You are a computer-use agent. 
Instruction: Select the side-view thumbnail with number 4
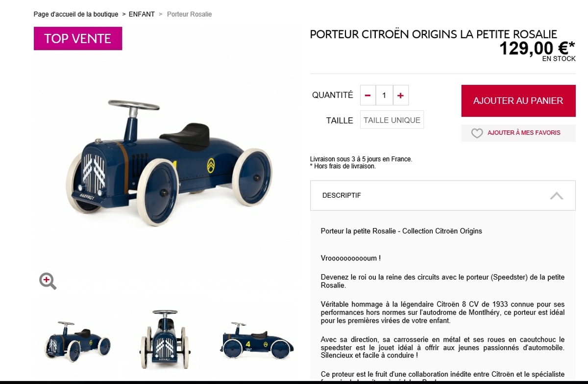point(256,339)
